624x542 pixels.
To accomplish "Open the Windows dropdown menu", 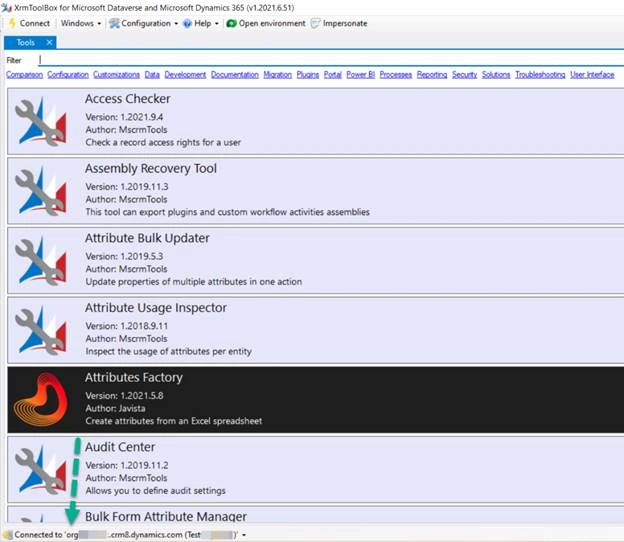I will pos(81,23).
